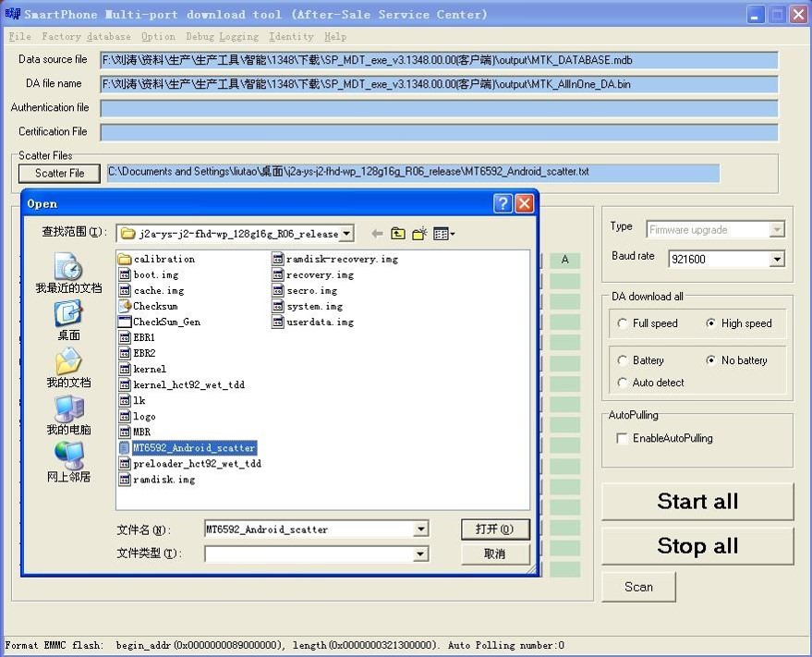Select the High speed radio button
Screen dimensions: 812x657
pyautogui.click(x=738, y=323)
